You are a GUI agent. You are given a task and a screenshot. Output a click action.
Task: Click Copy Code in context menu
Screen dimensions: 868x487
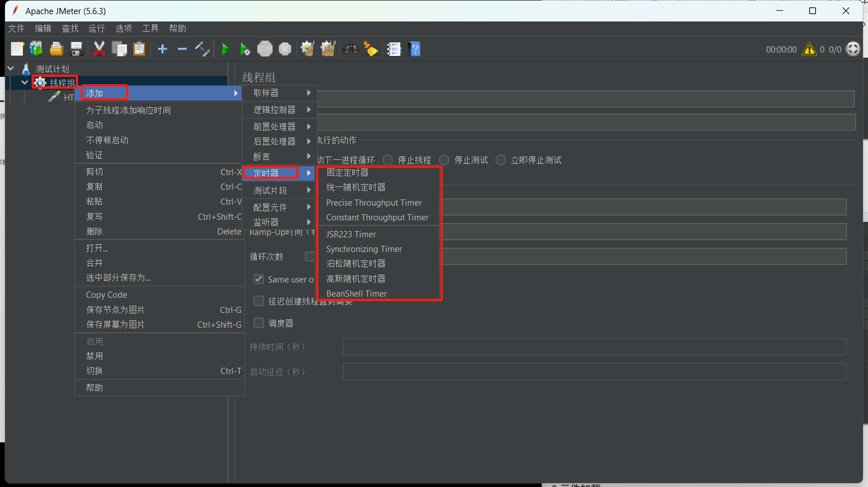coord(159,294)
